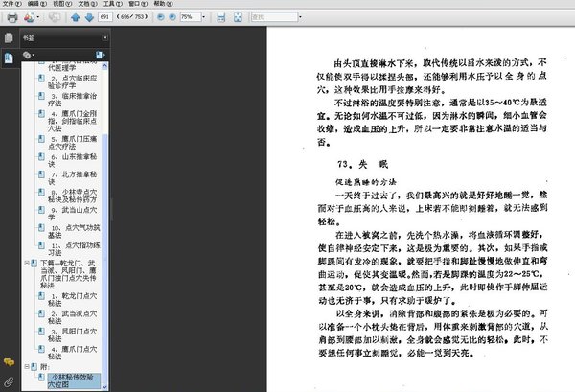The image size is (575, 392).
Task: Select bookmark 11、点穴指功练习法
Action: click(x=74, y=249)
